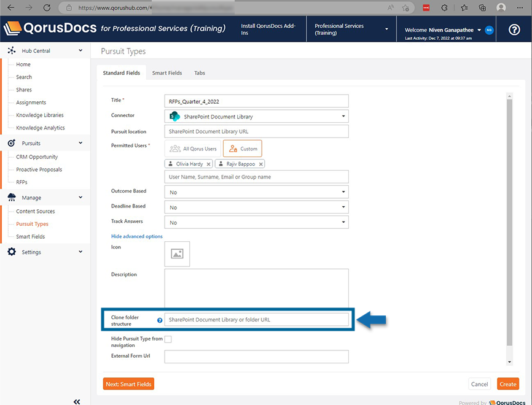Open browser extensions puzzle icon

(x=444, y=7)
